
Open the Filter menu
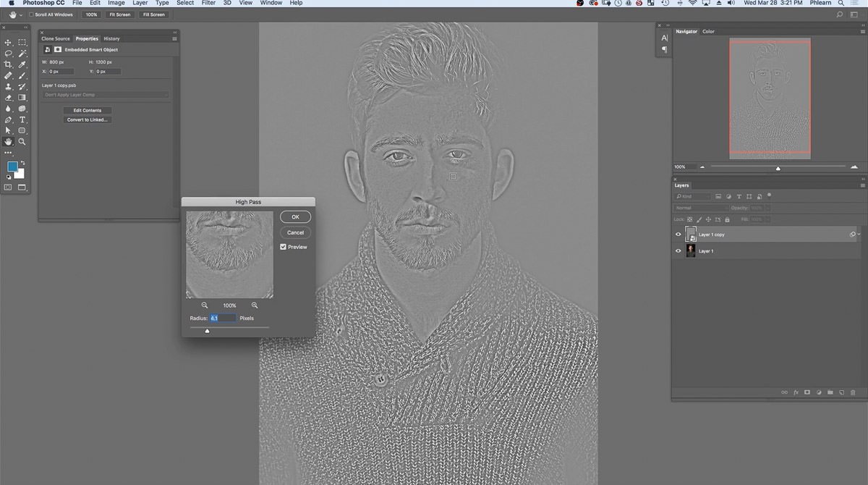pos(208,3)
